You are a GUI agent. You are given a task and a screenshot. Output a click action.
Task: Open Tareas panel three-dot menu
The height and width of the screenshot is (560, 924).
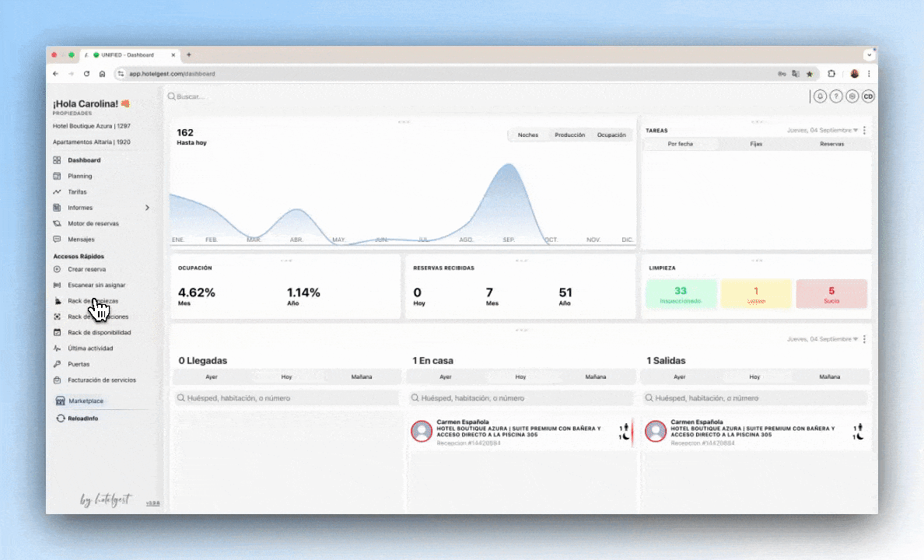pos(864,130)
